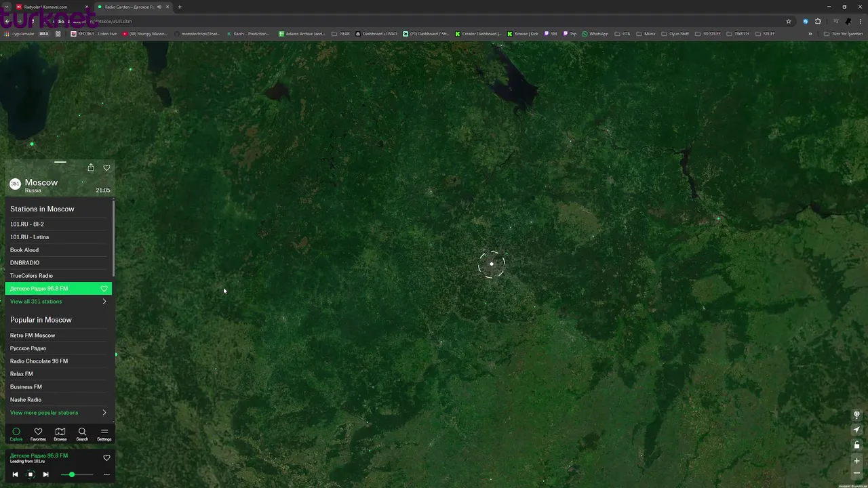
Task: Open RED 96.3 Listen Live bookmark
Action: click(x=94, y=34)
